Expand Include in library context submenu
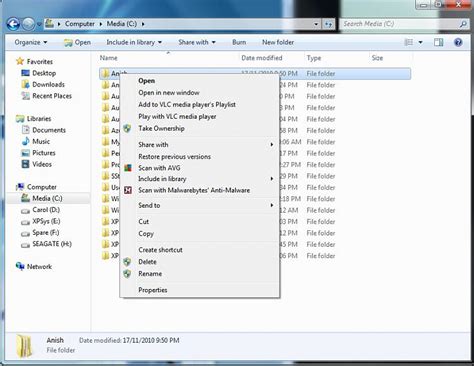The width and height of the screenshot is (474, 366). pyautogui.click(x=199, y=179)
